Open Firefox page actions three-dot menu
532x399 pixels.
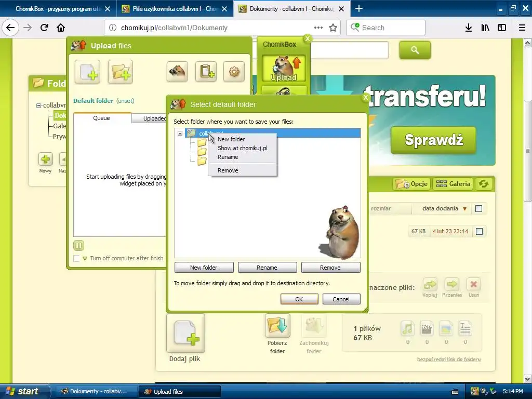[x=318, y=28]
